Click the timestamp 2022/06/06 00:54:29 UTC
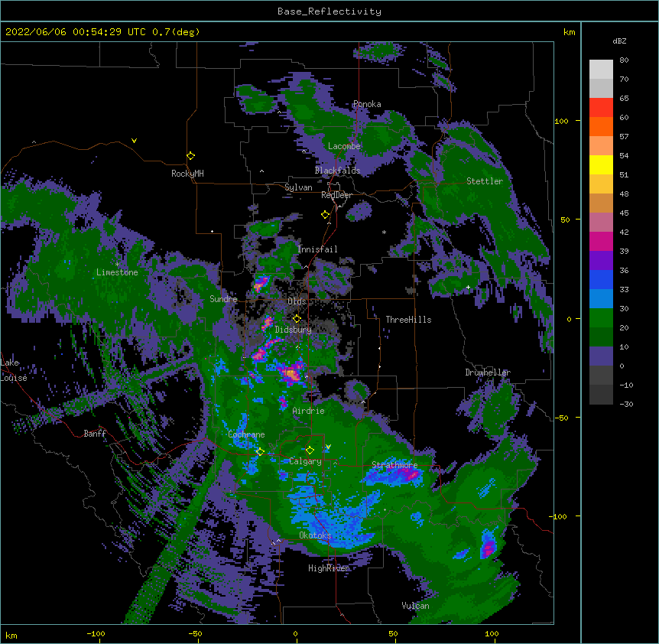 click(x=76, y=32)
